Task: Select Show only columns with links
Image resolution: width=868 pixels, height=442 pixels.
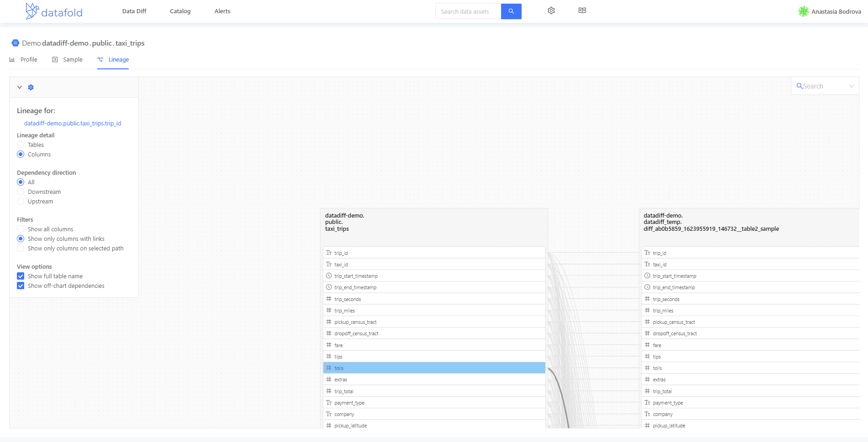Action: point(21,239)
